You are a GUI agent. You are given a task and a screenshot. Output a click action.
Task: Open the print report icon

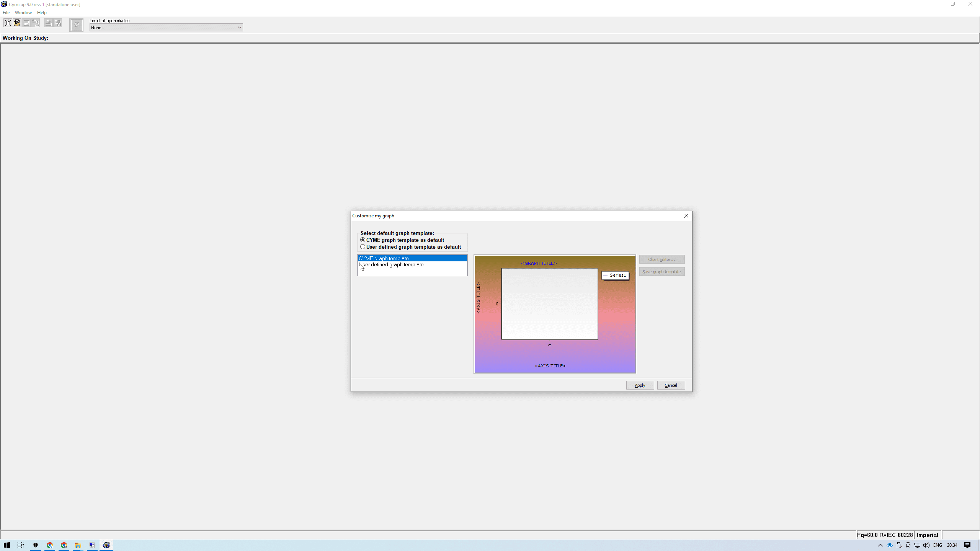(x=57, y=23)
